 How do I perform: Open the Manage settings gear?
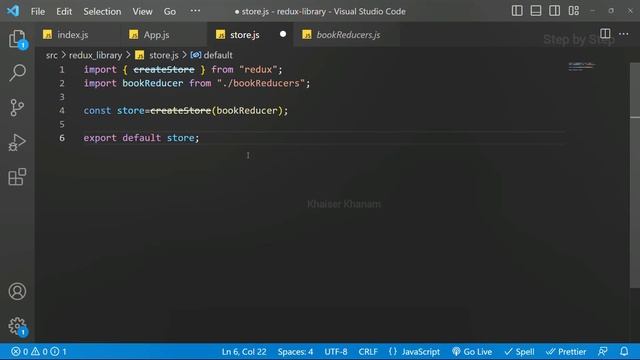[x=17, y=326]
